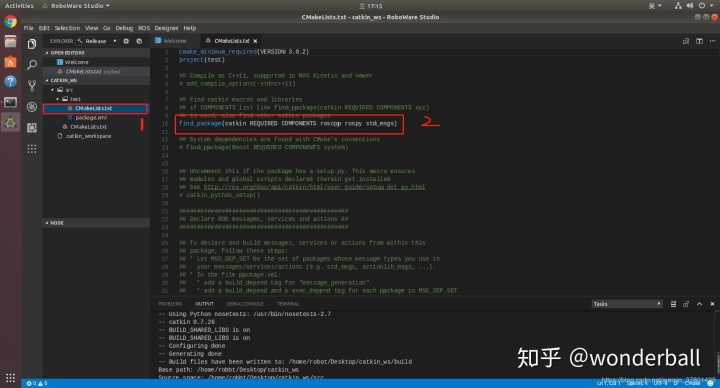
Task: Open RoboWare Studio app menu in top bar
Action: 76,6
